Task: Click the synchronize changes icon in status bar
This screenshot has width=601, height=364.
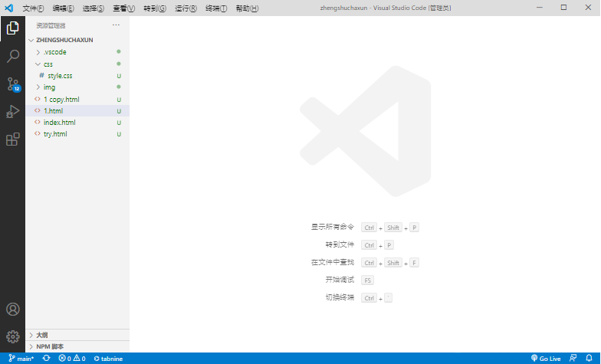Action: point(46,358)
